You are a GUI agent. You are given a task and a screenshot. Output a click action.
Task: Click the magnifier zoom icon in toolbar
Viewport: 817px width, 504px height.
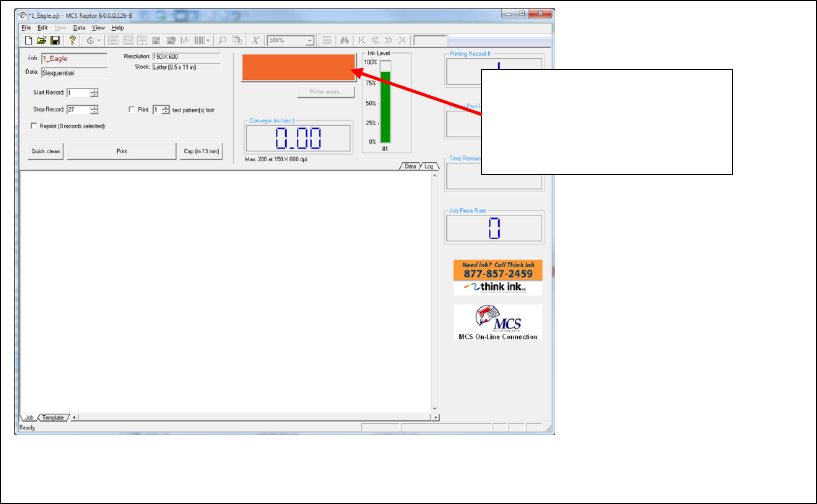pos(222,40)
